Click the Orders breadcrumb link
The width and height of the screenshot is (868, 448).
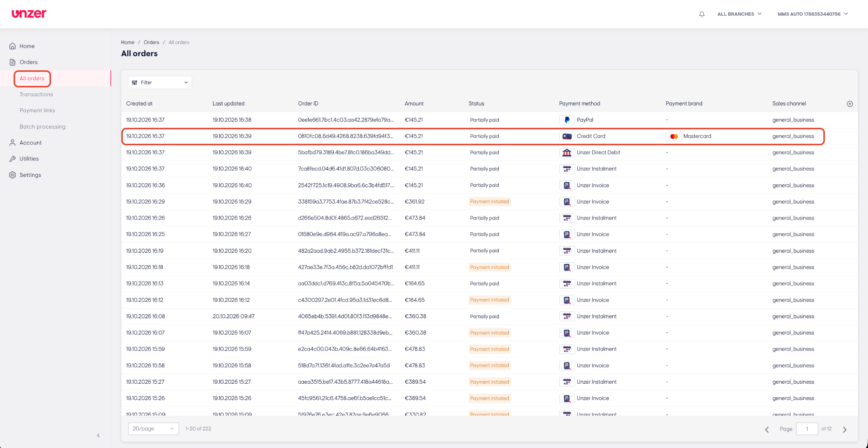(x=151, y=42)
